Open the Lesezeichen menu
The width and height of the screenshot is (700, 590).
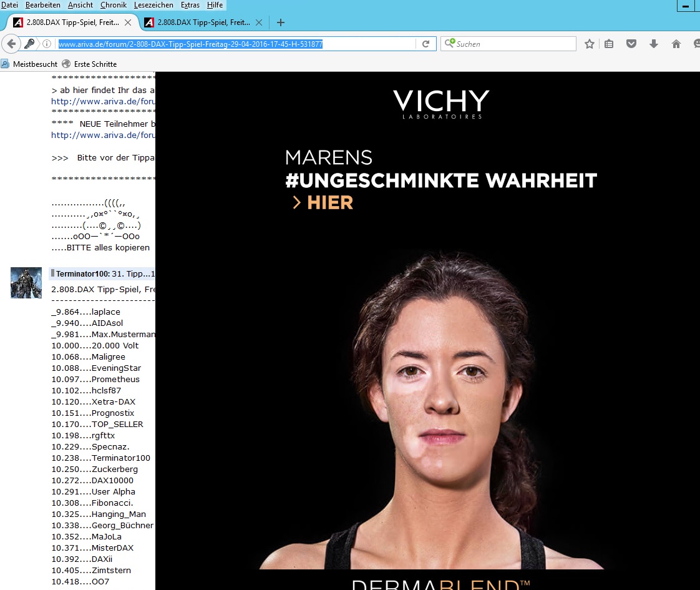point(153,5)
